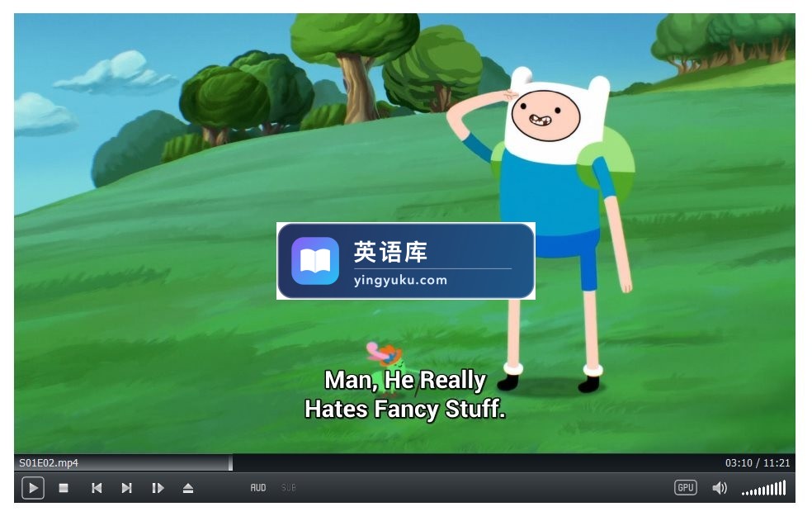Open a file with the eject icon

(188, 488)
